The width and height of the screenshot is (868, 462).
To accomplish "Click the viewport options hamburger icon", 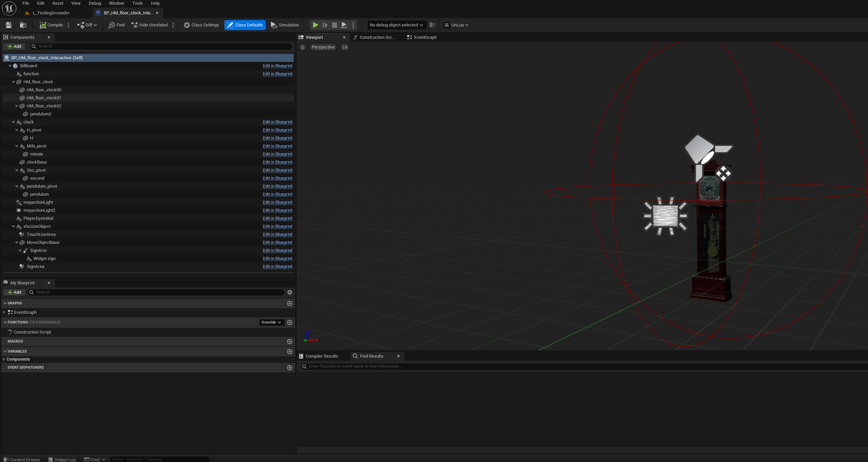I will point(303,47).
